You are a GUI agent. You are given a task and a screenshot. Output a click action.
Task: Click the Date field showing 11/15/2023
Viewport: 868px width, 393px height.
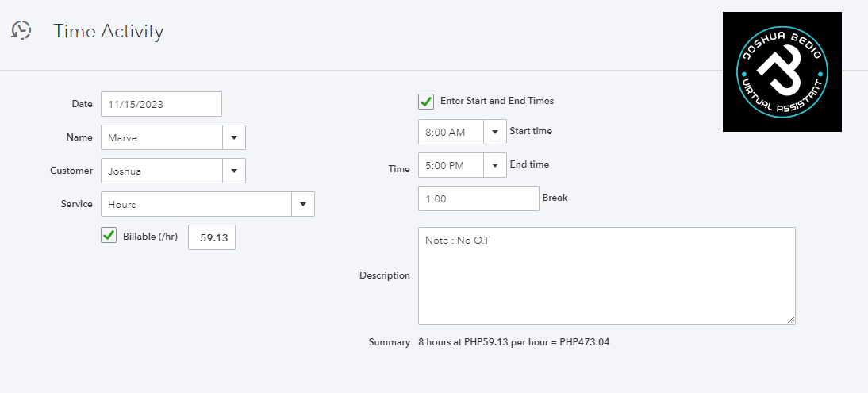[161, 104]
